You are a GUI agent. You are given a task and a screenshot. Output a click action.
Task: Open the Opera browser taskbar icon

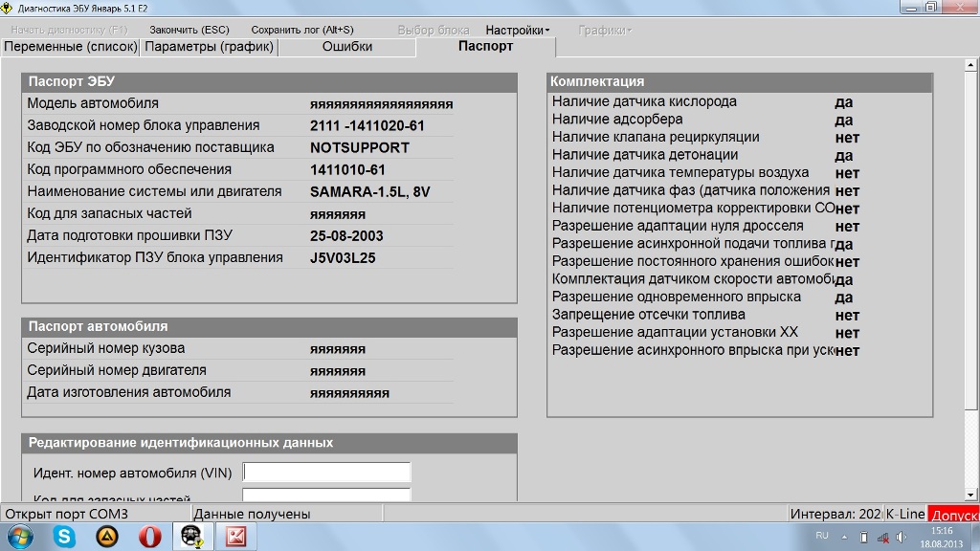point(150,537)
